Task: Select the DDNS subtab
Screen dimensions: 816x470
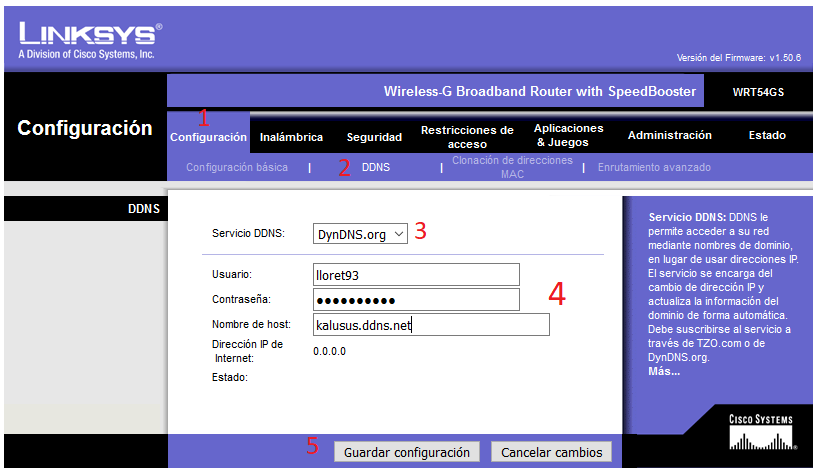Action: point(376,167)
